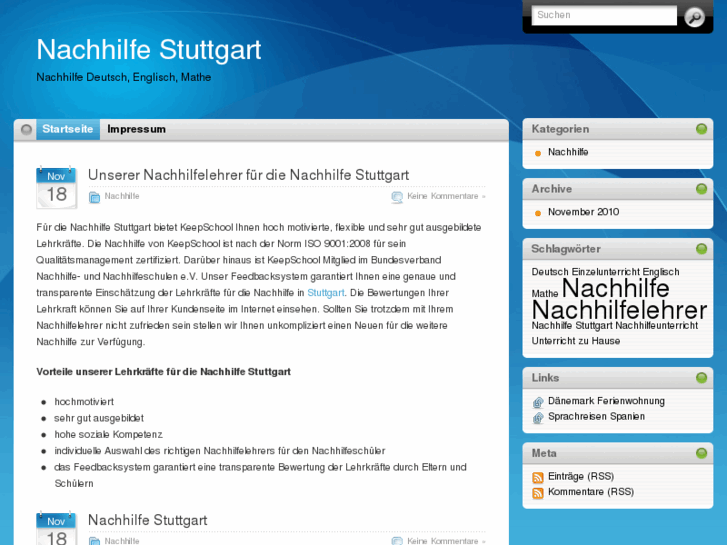This screenshot has width=727, height=545.
Task: Select the Englisch tag
Action: click(x=661, y=272)
